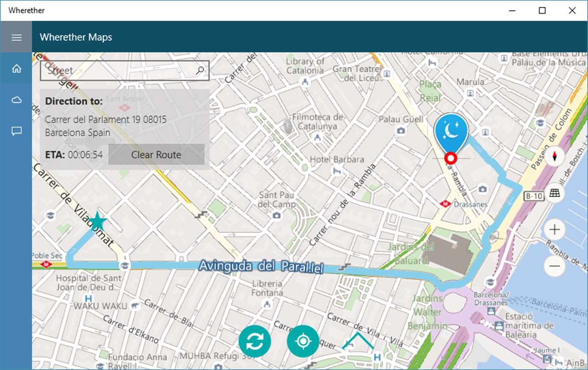
Task: Open the weather cloud icon in sidebar
Action: click(16, 100)
